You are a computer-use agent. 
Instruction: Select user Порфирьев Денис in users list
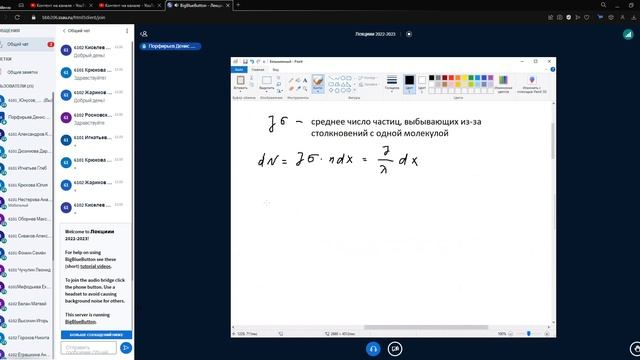[x=26, y=117]
